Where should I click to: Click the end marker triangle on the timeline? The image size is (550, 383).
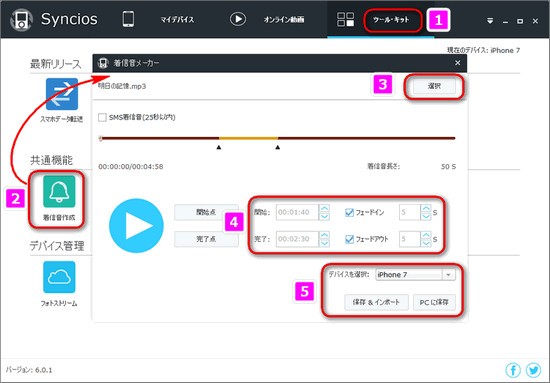[x=278, y=147]
